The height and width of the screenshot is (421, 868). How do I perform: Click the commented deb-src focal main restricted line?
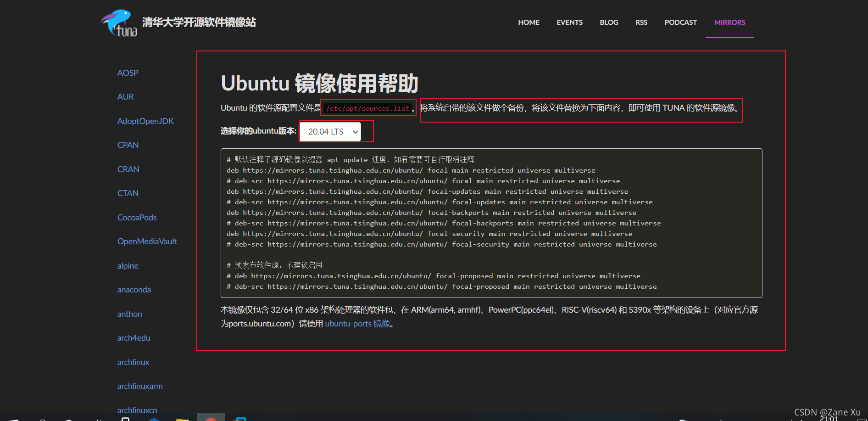point(423,181)
